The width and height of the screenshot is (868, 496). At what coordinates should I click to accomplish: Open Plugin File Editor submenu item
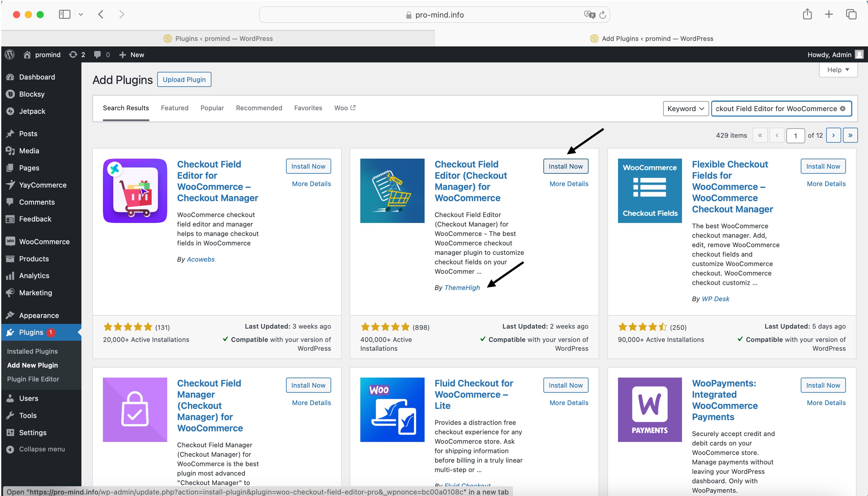tap(33, 379)
